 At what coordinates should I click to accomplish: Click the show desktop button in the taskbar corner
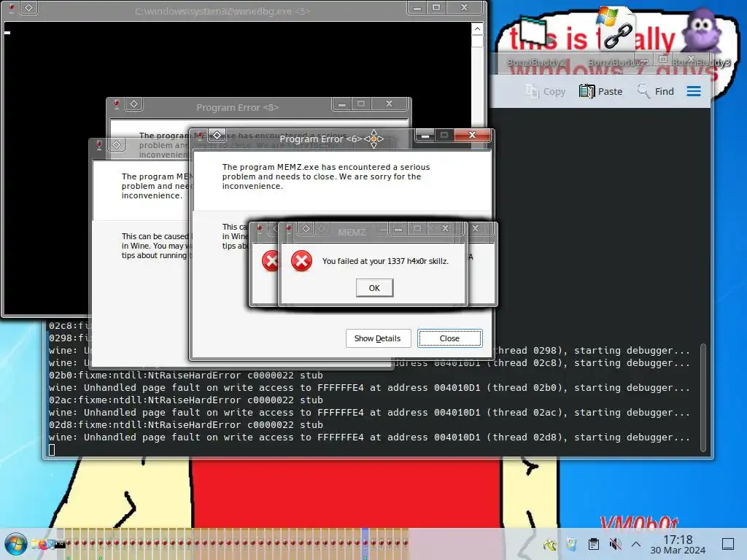click(x=728, y=544)
